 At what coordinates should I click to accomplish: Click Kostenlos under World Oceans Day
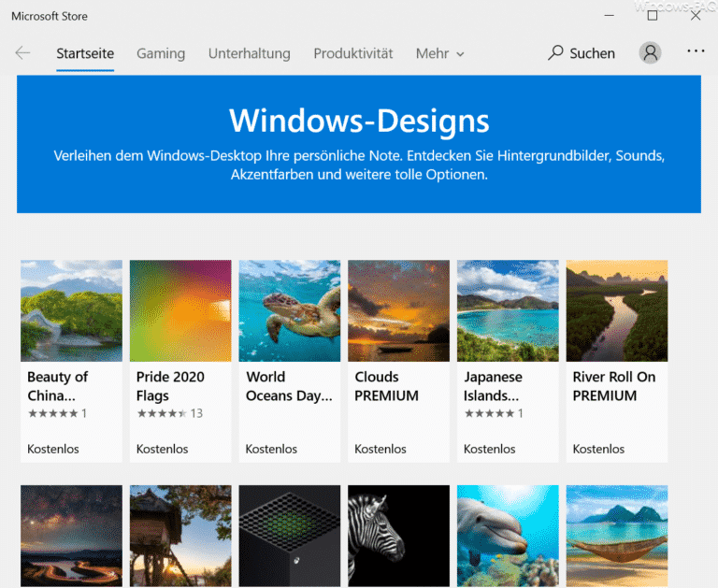click(x=271, y=450)
